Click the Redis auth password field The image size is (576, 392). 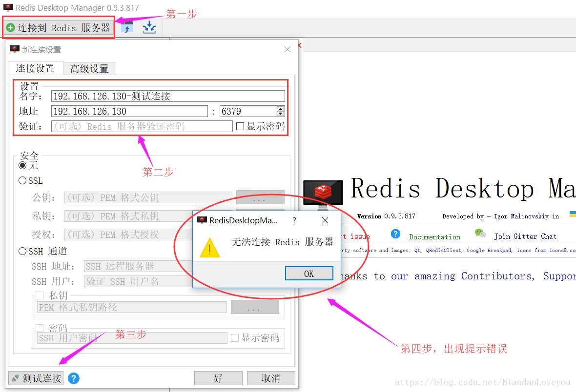pyautogui.click(x=142, y=126)
